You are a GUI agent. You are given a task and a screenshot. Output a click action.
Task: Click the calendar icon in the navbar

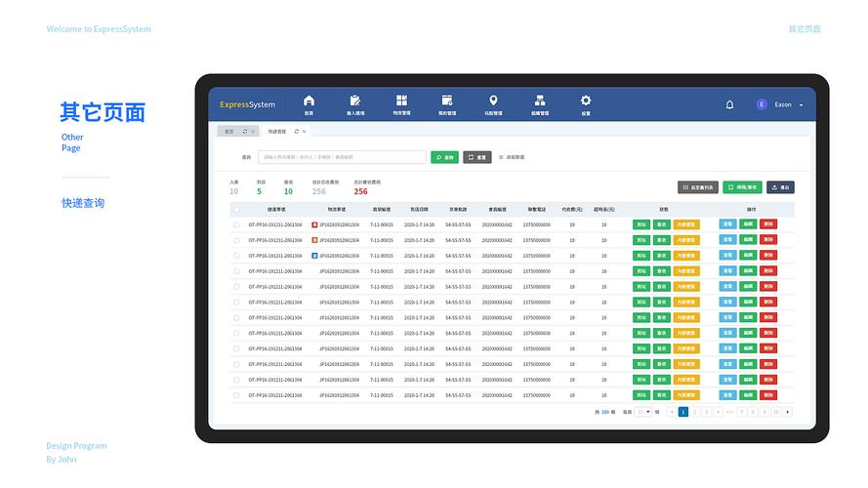[447, 101]
